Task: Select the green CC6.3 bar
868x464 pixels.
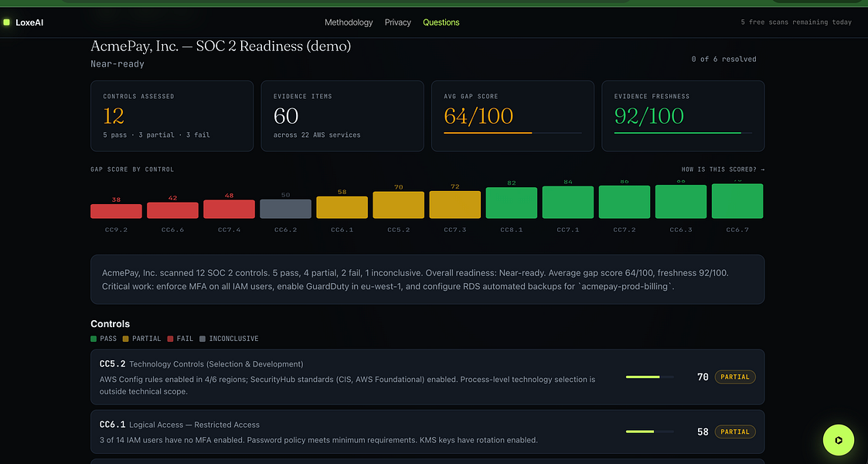Action: pyautogui.click(x=681, y=202)
